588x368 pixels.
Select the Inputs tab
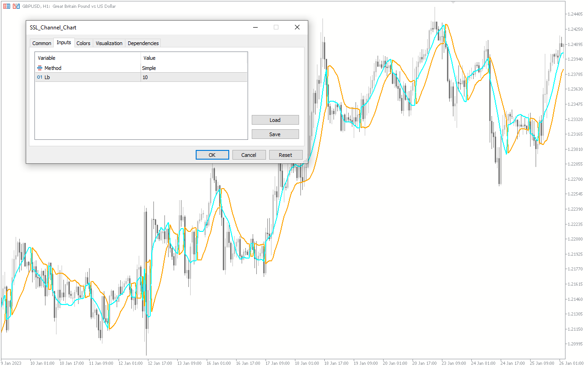point(64,43)
